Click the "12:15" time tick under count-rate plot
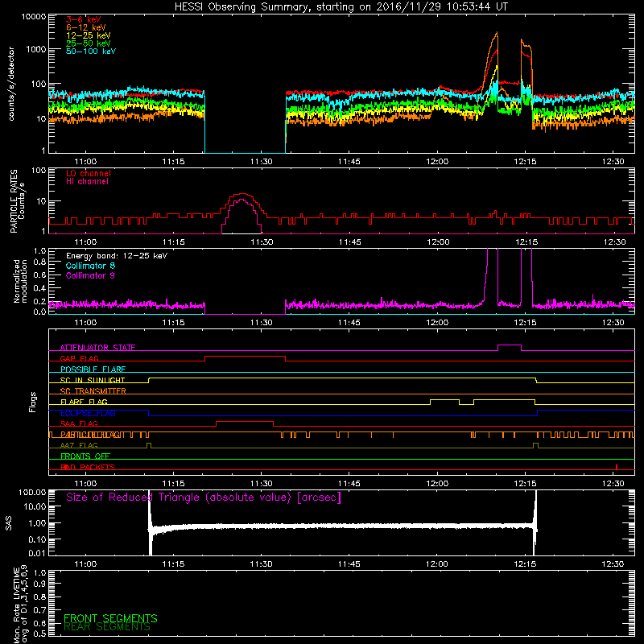Image resolution: width=644 pixels, height=644 pixels. (526, 162)
